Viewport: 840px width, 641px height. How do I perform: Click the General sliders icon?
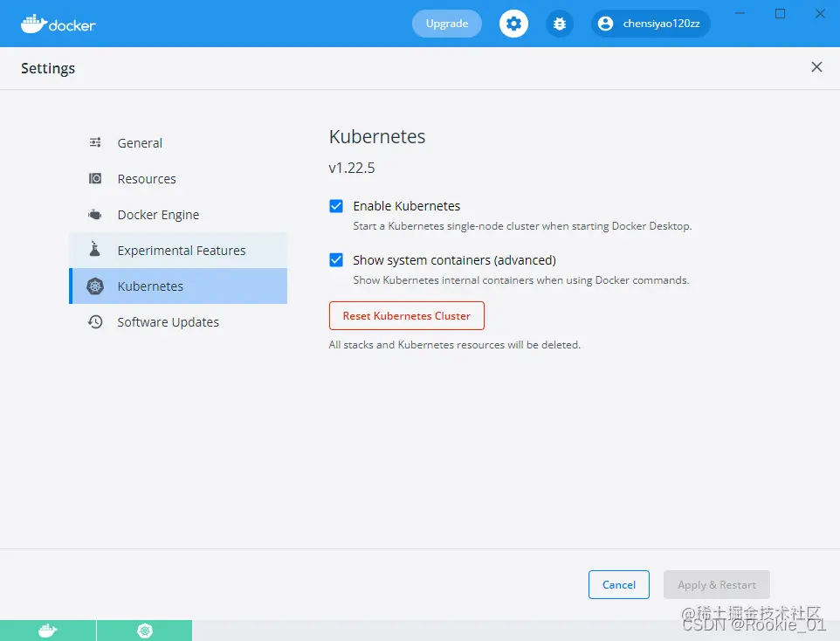[95, 142]
